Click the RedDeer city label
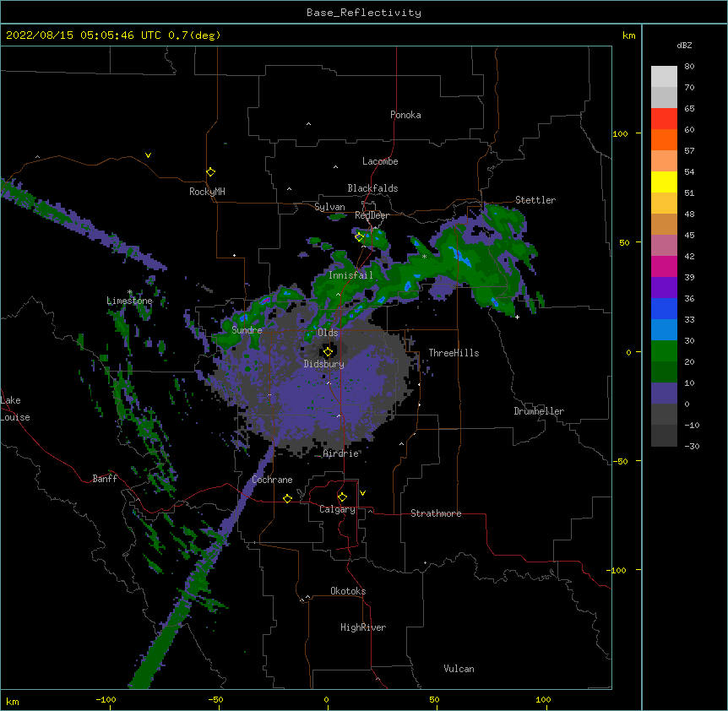This screenshot has width=728, height=711. coord(372,215)
